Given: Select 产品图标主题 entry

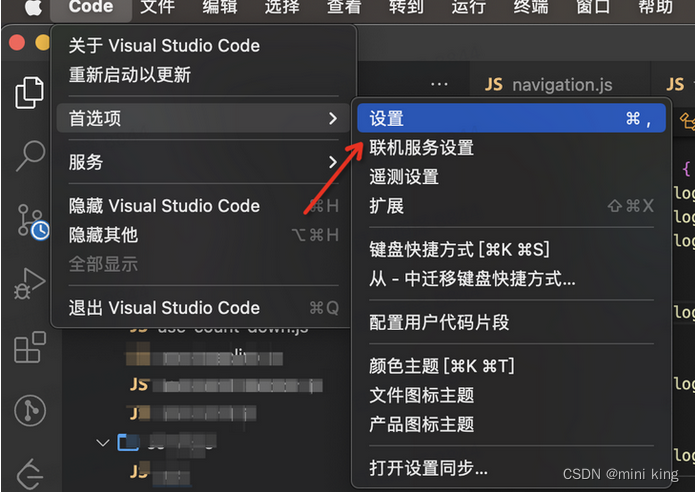Looking at the screenshot, I should [511, 424].
